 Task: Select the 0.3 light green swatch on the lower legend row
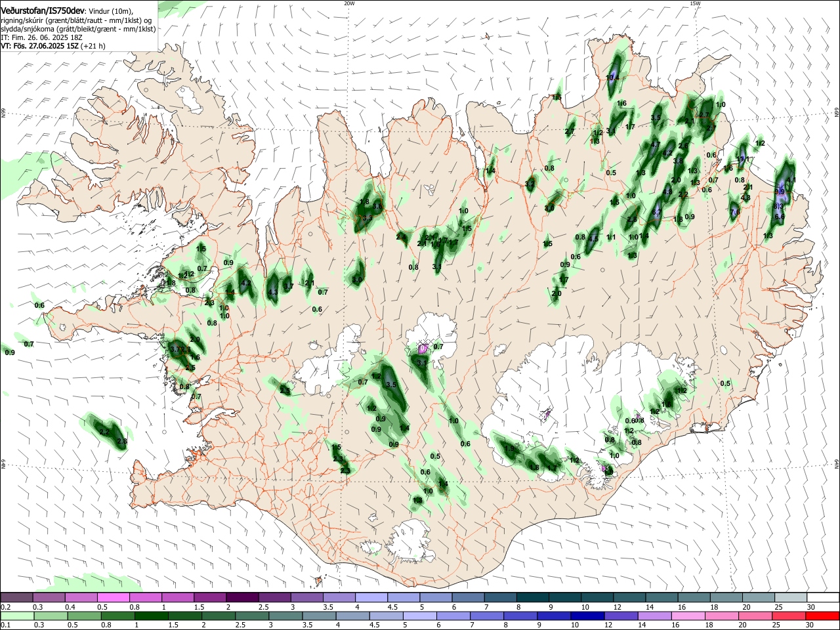(x=50, y=616)
